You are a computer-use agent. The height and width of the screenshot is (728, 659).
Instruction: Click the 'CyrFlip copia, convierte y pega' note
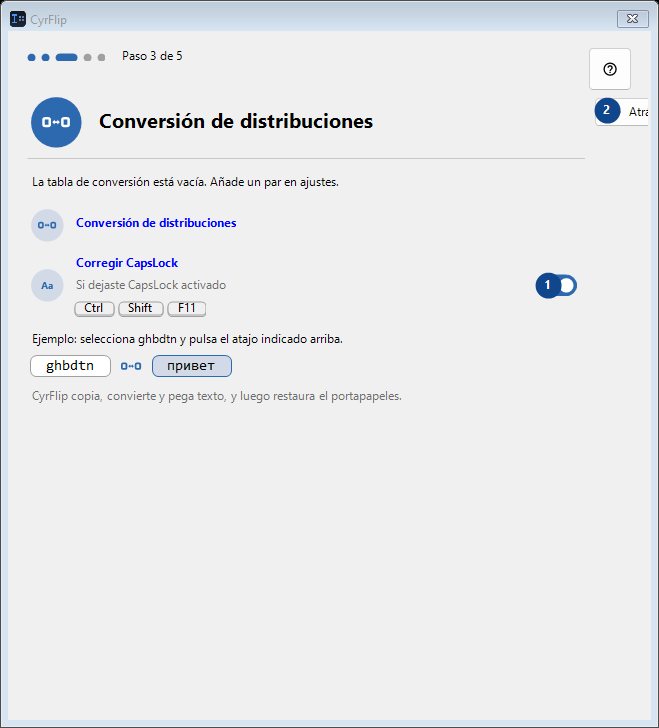pos(217,396)
